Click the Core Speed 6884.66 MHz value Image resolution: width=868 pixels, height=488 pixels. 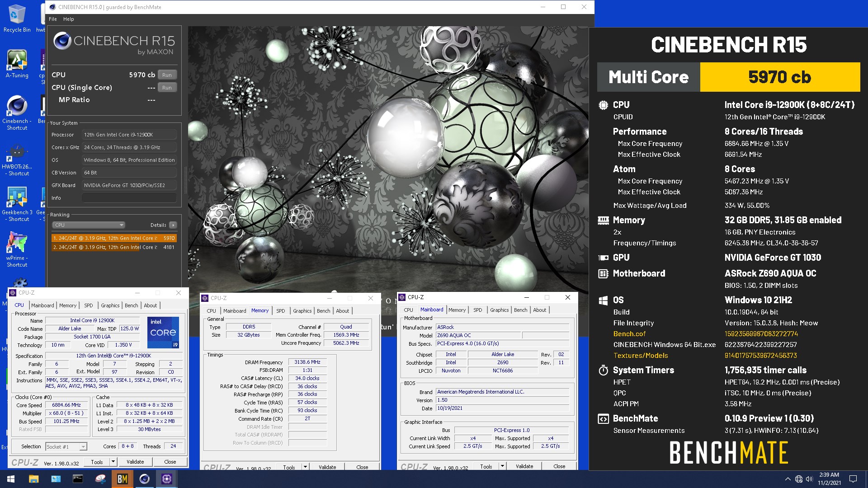66,405
